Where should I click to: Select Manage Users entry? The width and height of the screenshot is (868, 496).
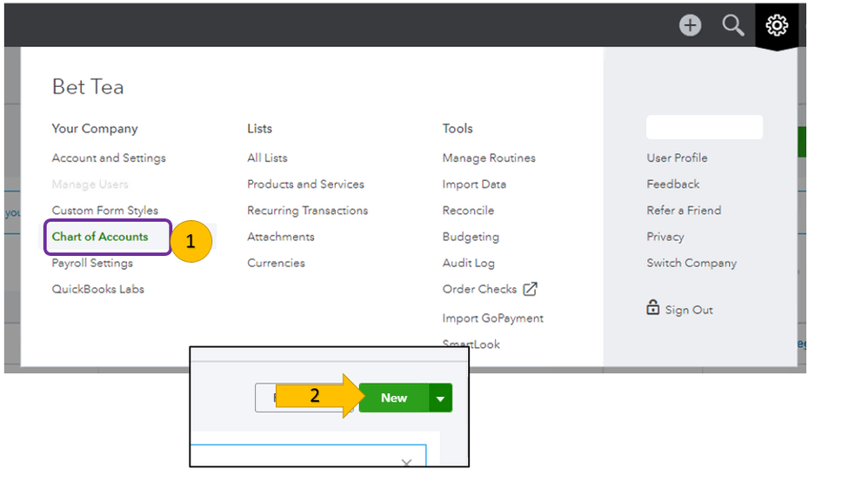point(90,184)
